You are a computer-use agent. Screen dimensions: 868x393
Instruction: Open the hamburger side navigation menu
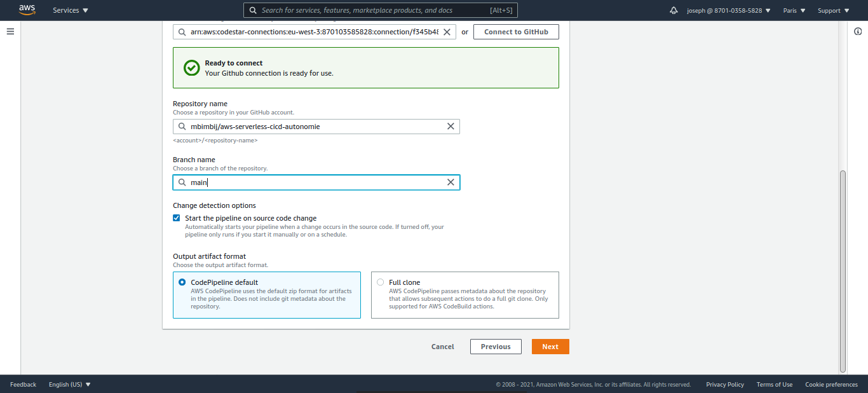[x=10, y=31]
